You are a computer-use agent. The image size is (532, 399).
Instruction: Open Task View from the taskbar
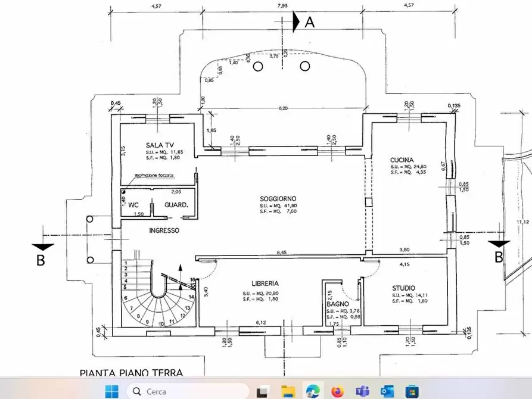pyautogui.click(x=262, y=391)
